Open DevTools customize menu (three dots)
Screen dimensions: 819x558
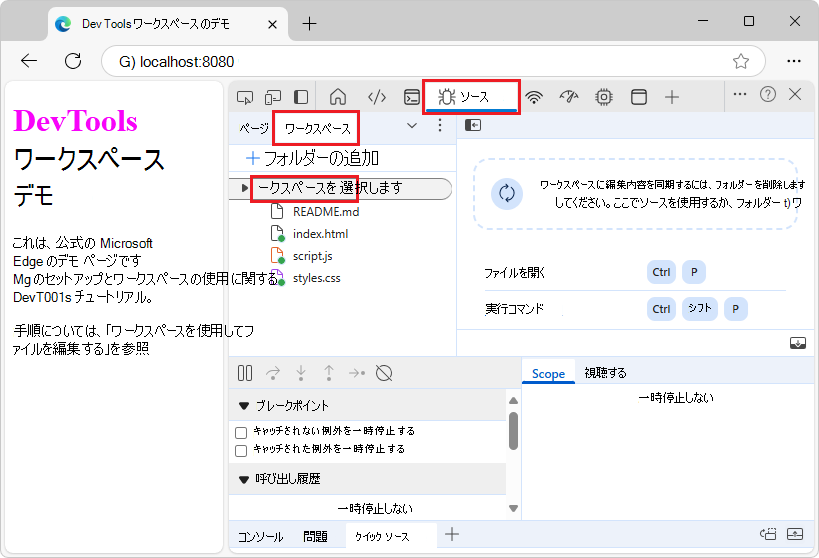point(740,95)
